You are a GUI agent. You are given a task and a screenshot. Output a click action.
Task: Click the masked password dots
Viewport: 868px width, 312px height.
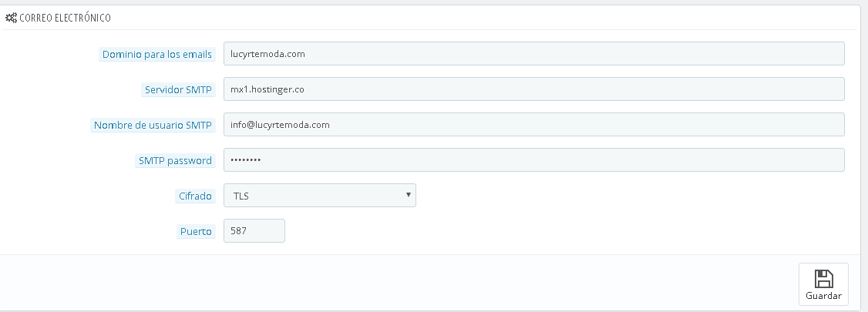pyautogui.click(x=247, y=160)
